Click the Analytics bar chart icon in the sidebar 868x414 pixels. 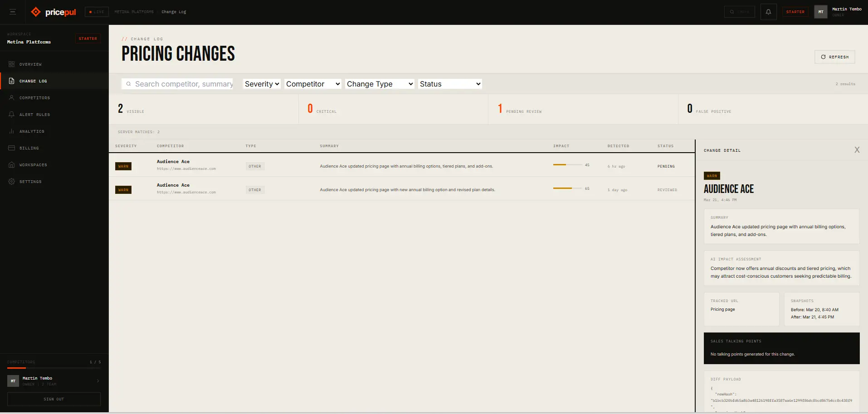click(x=12, y=131)
